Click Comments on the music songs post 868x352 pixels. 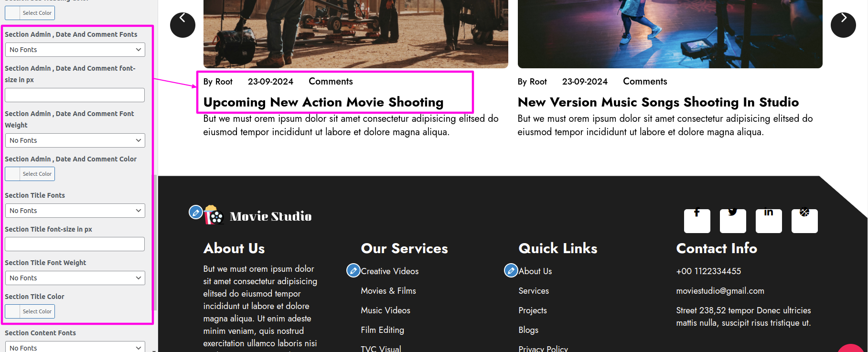pyautogui.click(x=645, y=82)
